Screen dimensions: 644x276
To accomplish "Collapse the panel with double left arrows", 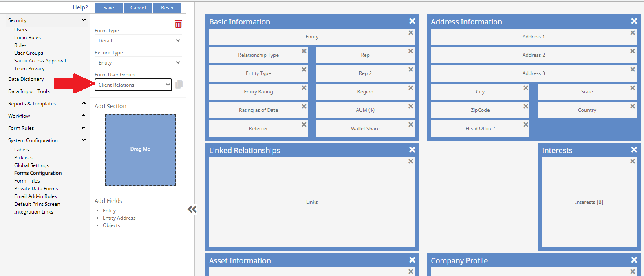I will click(x=192, y=209).
